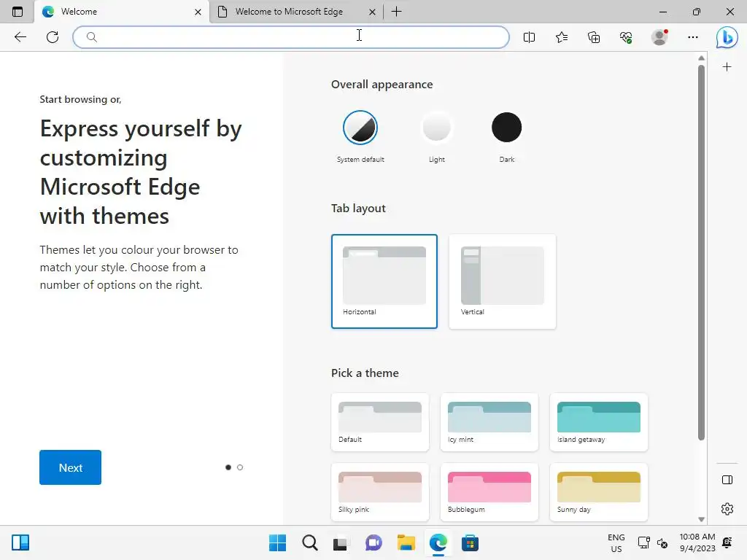This screenshot has height=560, width=747.
Task: Go back with the back arrow
Action: [20, 37]
